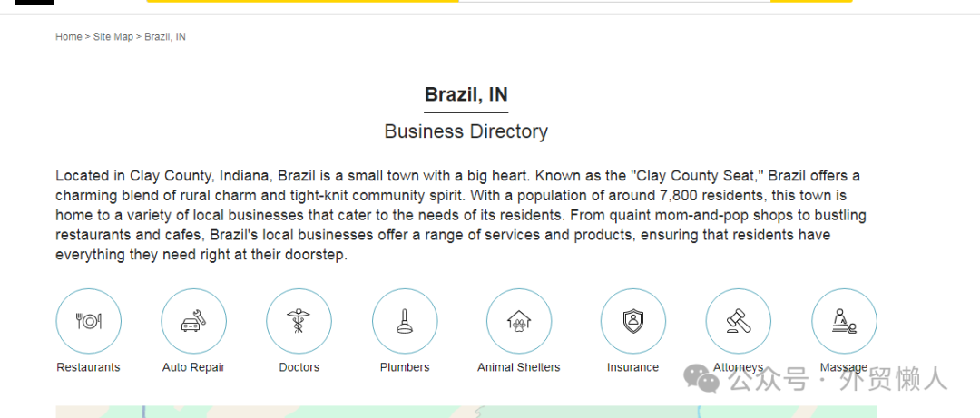The height and width of the screenshot is (418, 980).
Task: Click the 'Brazil, IN' breadcrumb item
Action: (165, 37)
